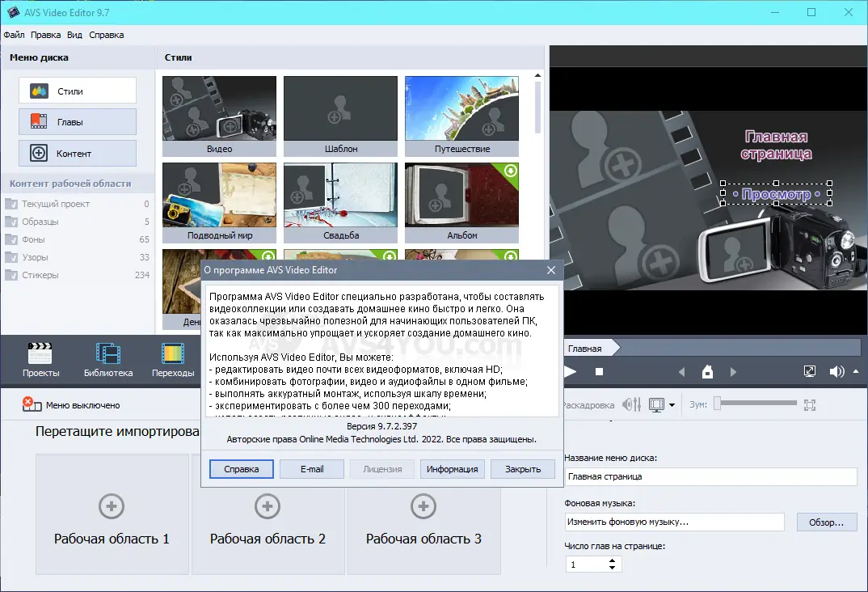Click the Обзор... browse button
The height and width of the screenshot is (592, 868).
(826, 522)
